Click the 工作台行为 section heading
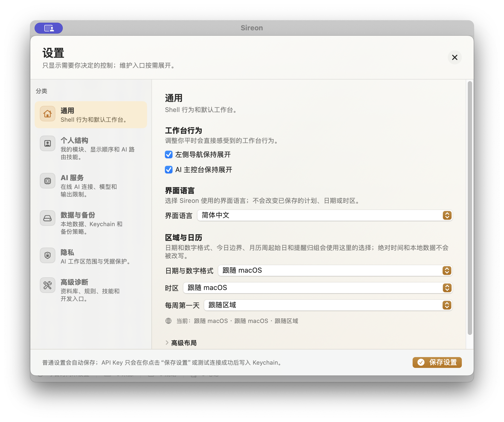 (184, 130)
